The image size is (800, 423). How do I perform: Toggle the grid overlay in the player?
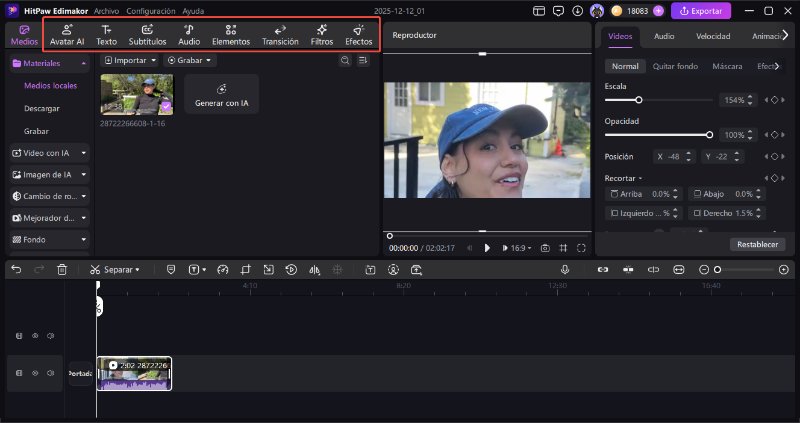click(x=563, y=248)
